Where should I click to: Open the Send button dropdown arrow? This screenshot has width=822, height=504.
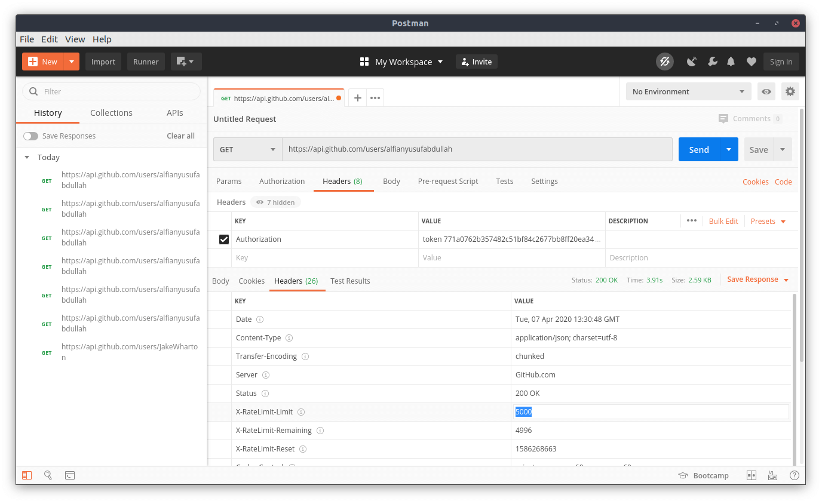pyautogui.click(x=729, y=149)
